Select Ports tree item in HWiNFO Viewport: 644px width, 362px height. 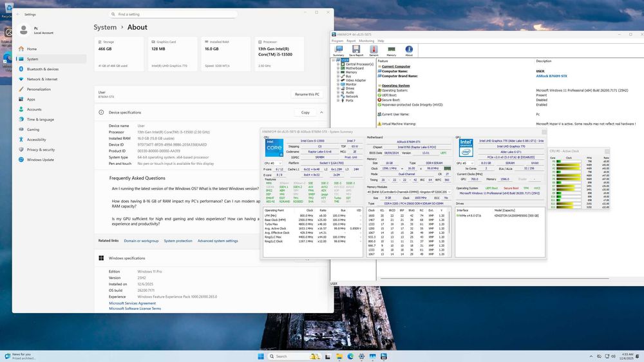[349, 100]
